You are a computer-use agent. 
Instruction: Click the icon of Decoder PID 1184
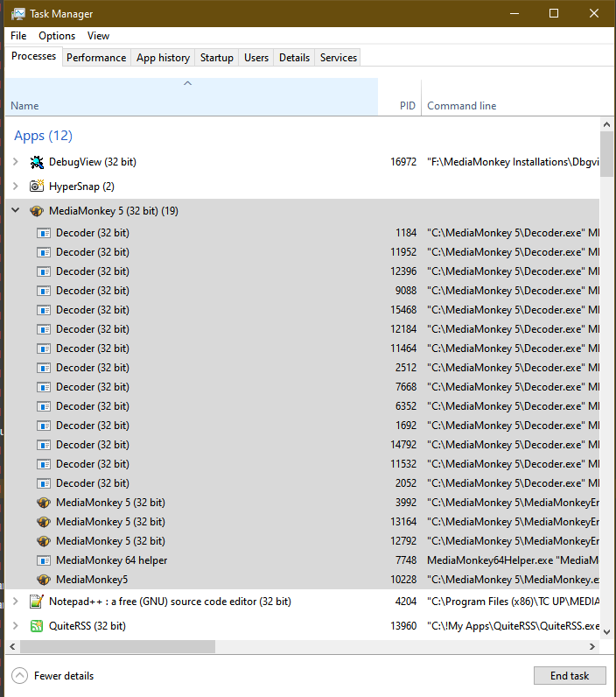(x=44, y=233)
